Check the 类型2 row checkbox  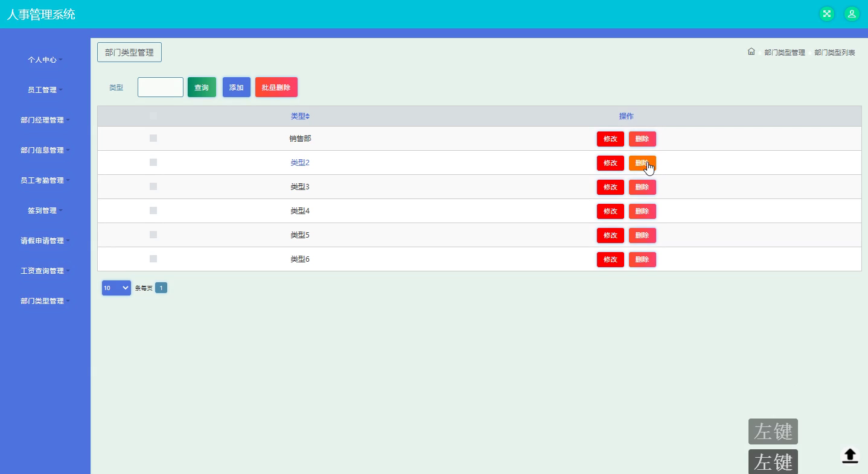pyautogui.click(x=153, y=162)
